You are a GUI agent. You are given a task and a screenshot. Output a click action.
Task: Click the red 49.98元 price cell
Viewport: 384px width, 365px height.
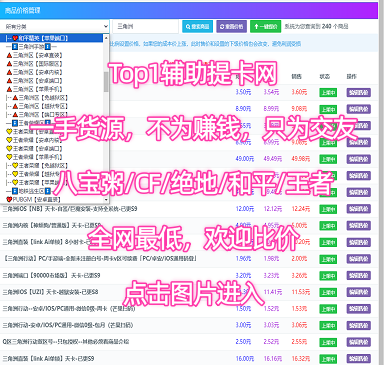pyautogui.click(x=301, y=159)
